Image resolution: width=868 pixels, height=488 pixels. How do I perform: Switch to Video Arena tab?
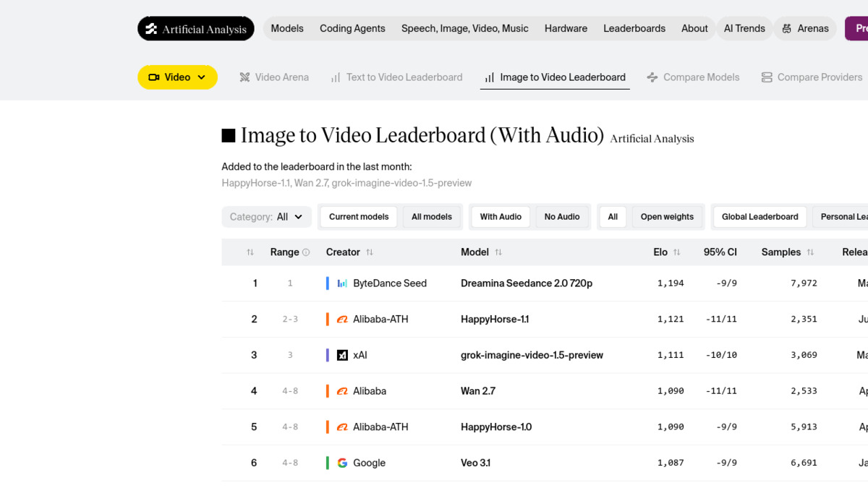point(274,77)
